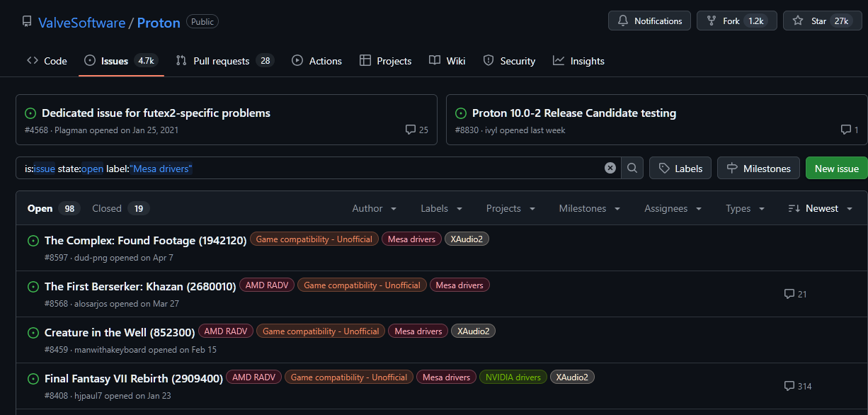Click the 314 comments icon on Final Fantasy
This screenshot has width=868, height=415.
pos(798,386)
